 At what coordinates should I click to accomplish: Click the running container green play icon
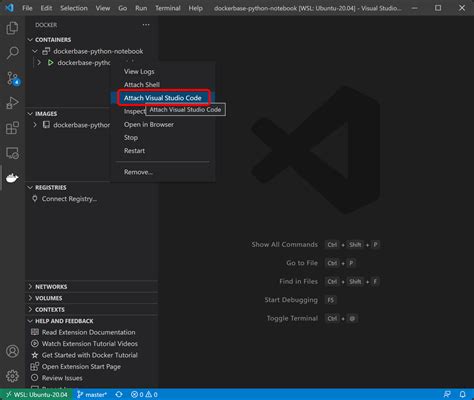pos(50,63)
